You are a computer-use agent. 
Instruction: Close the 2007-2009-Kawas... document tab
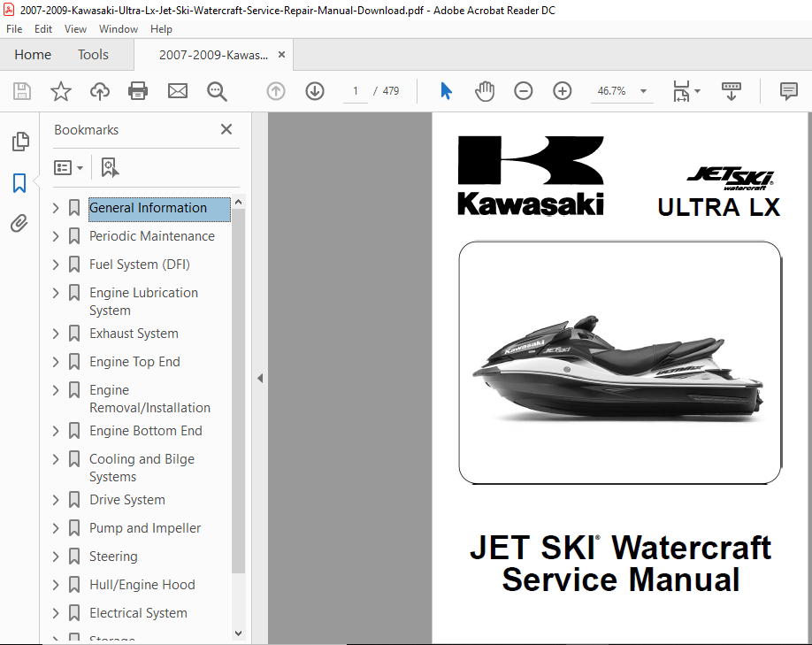(x=281, y=54)
